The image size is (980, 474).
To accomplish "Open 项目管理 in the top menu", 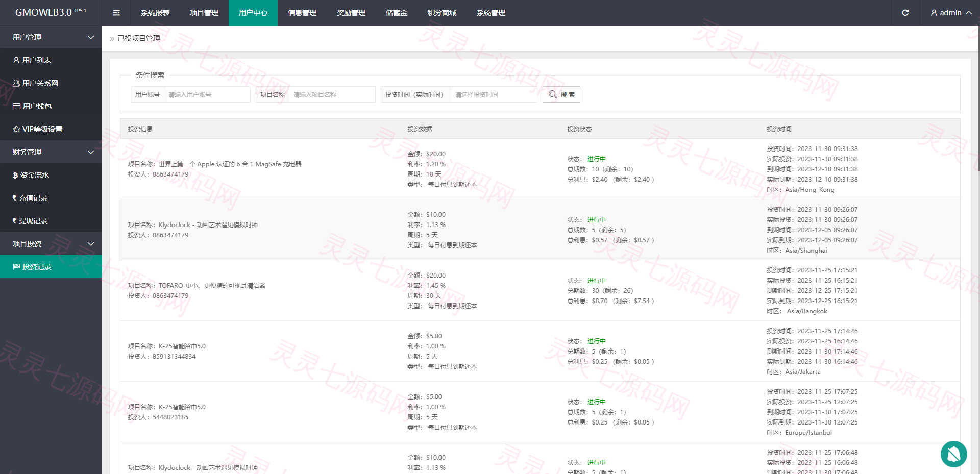I will tap(204, 13).
